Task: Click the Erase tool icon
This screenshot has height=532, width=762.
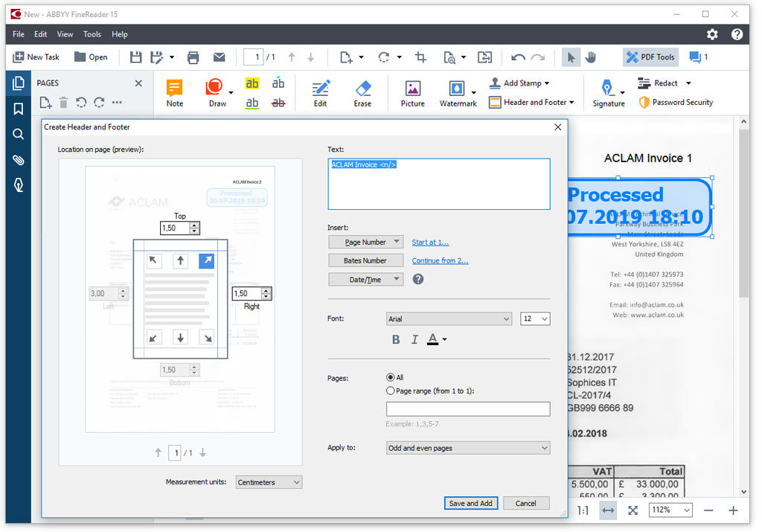Action: click(x=362, y=89)
